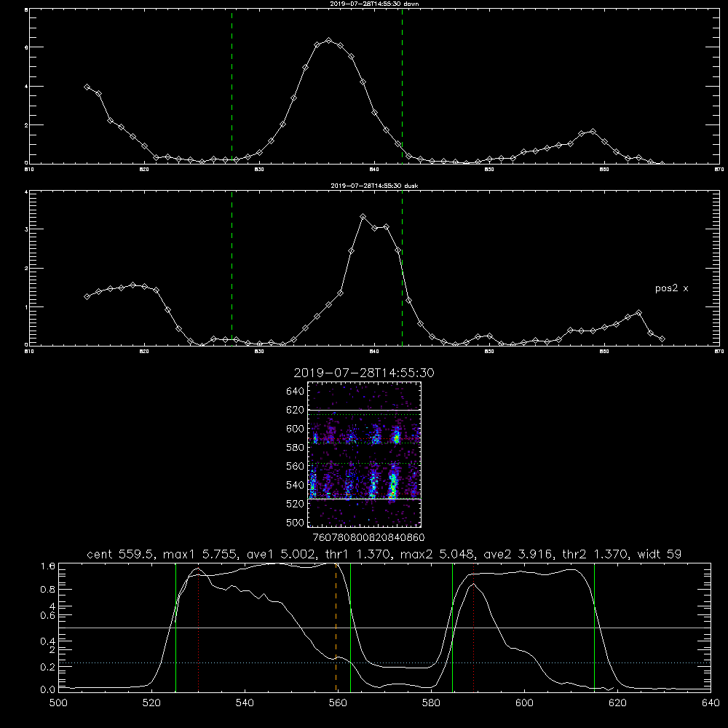728x728 pixels.
Task: Click the '580' y-axis label beside spectrogram image
Action: pyautogui.click(x=296, y=448)
